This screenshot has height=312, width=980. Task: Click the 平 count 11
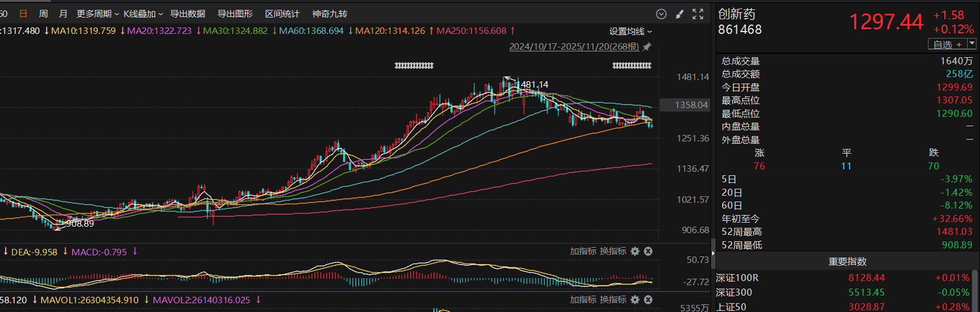pyautogui.click(x=846, y=167)
